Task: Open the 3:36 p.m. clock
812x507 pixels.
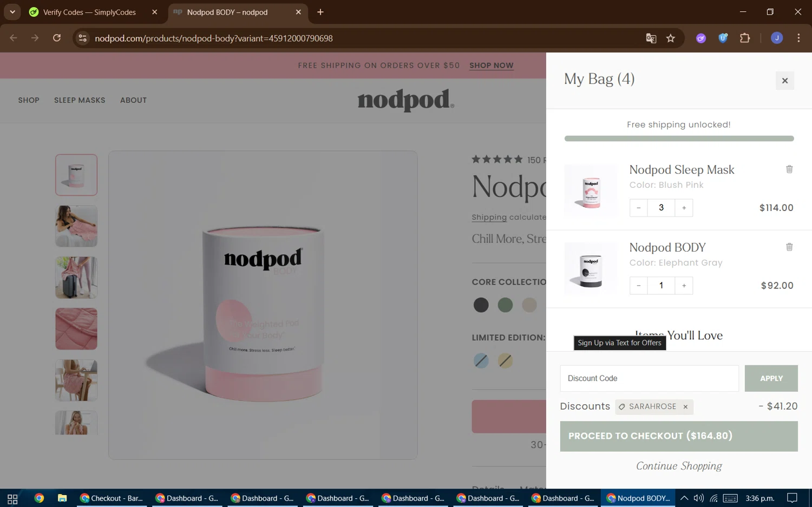Action: pyautogui.click(x=759, y=498)
